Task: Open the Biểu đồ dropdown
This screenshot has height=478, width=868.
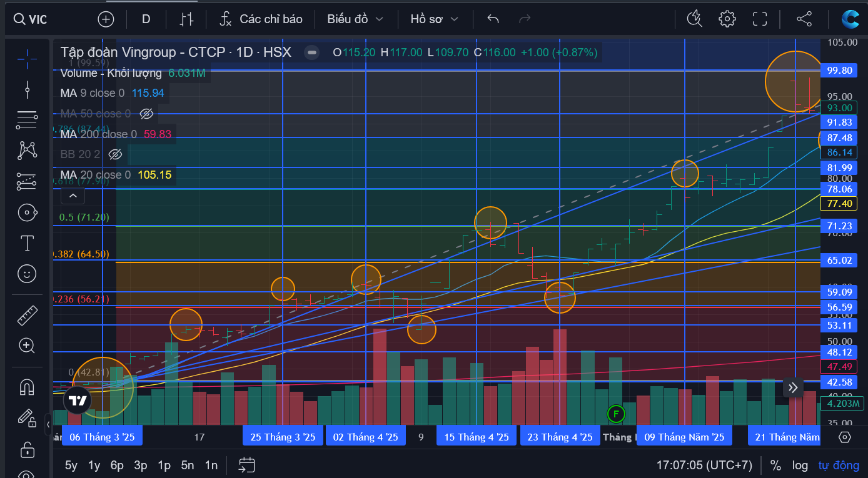Action: click(355, 19)
